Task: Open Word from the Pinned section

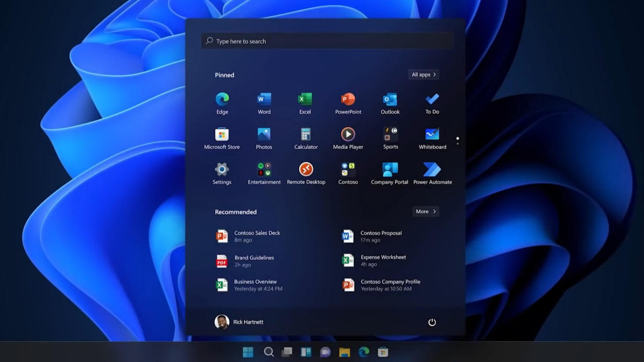Action: (264, 99)
